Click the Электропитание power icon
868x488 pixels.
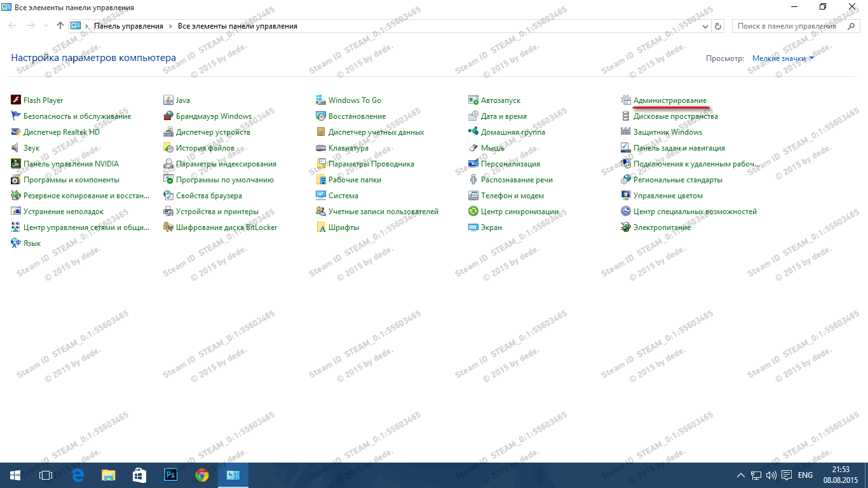626,227
